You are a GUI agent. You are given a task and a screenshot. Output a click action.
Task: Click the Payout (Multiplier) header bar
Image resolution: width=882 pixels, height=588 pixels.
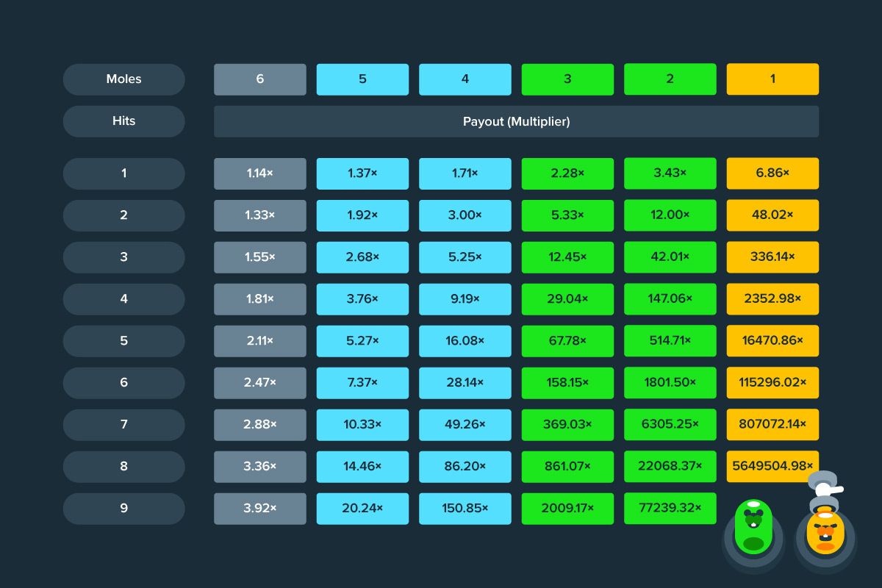coord(516,121)
